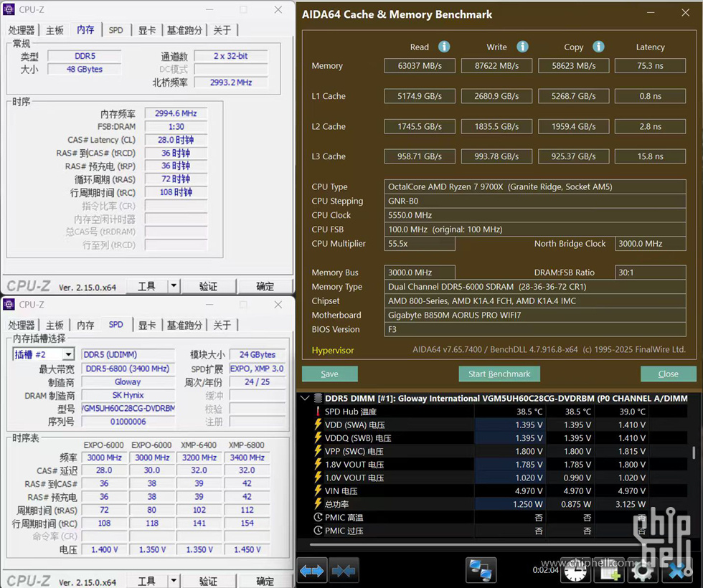Image resolution: width=703 pixels, height=588 pixels.
Task: Open the 关于 tab in upper CPU-Z window
Action: [x=222, y=30]
